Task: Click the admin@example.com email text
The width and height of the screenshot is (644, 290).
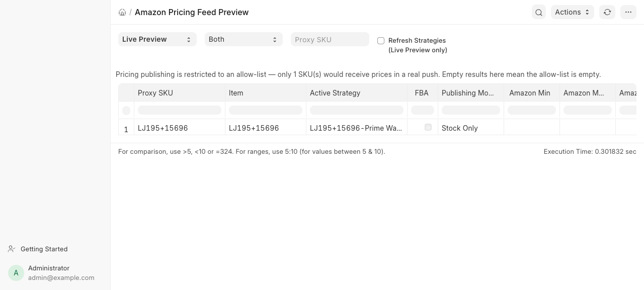Action: click(61, 277)
